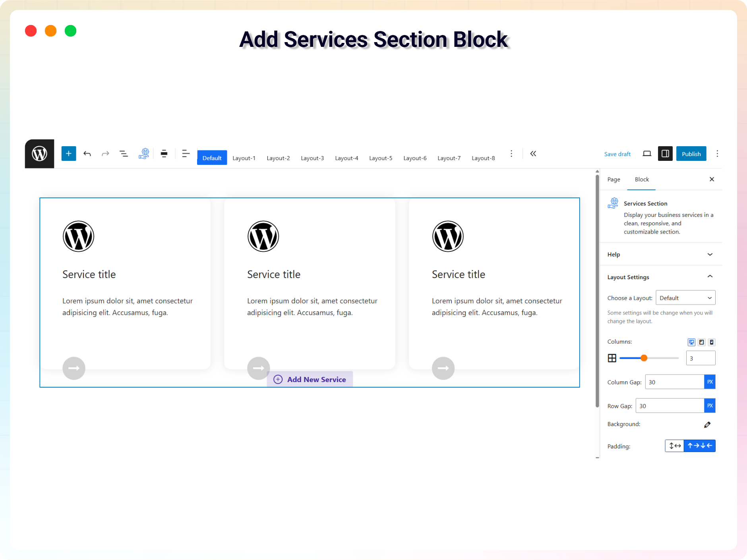Switch Padding to individual sides mode
Viewport: 747px width, 560px height.
(699, 446)
